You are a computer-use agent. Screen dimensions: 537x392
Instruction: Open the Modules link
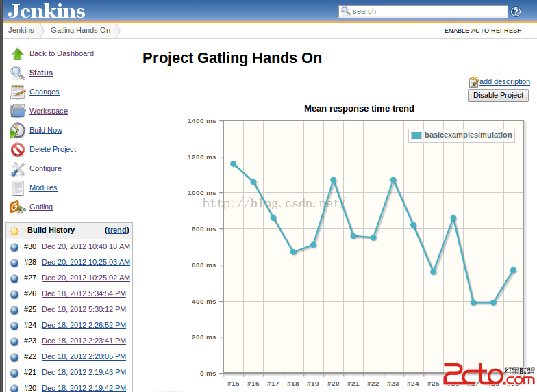click(43, 187)
